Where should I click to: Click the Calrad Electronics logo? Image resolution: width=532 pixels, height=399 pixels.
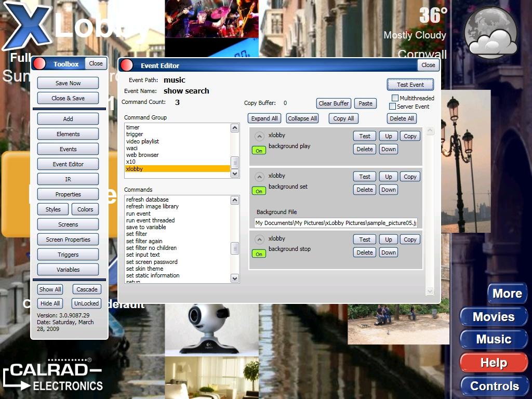coord(52,375)
